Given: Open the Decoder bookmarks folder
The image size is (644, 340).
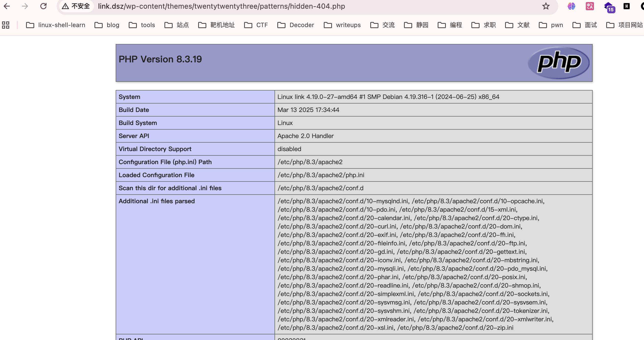Looking at the screenshot, I should (296, 25).
